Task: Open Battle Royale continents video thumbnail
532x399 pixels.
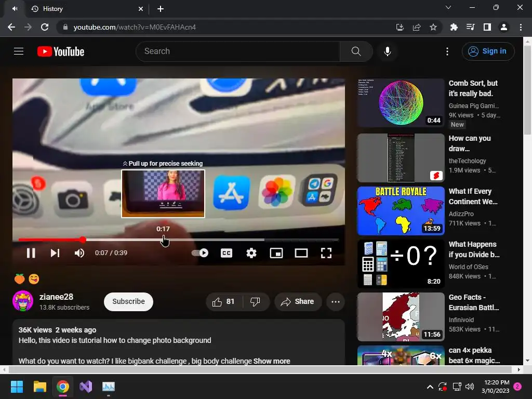Action: pos(401,211)
